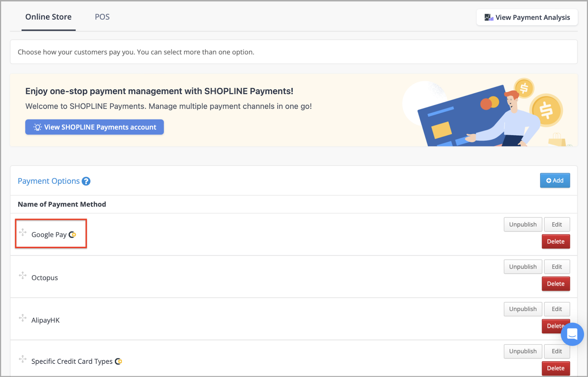
Task: Open View Payment Analysis
Action: click(x=527, y=17)
